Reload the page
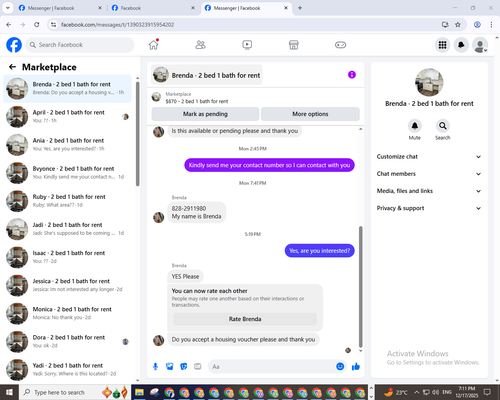500x400 pixels. click(x=37, y=24)
